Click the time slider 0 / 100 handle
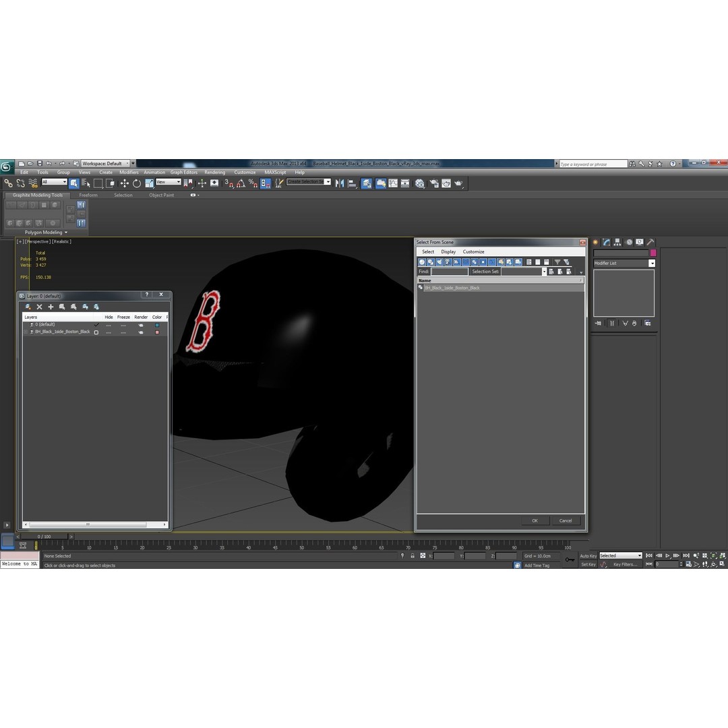Screen dimensions: 728x728 tap(44, 537)
